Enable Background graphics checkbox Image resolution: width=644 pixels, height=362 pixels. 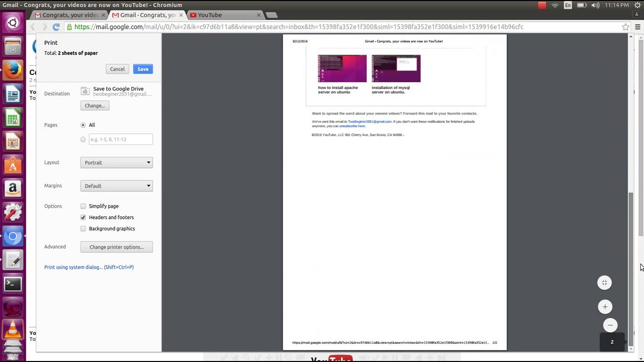[83, 229]
